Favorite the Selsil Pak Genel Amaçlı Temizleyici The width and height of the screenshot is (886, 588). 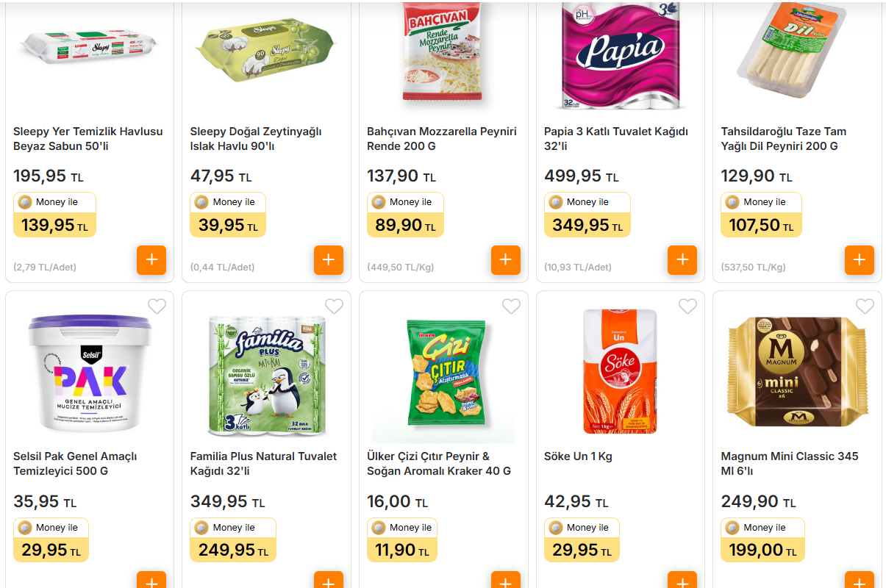157,306
